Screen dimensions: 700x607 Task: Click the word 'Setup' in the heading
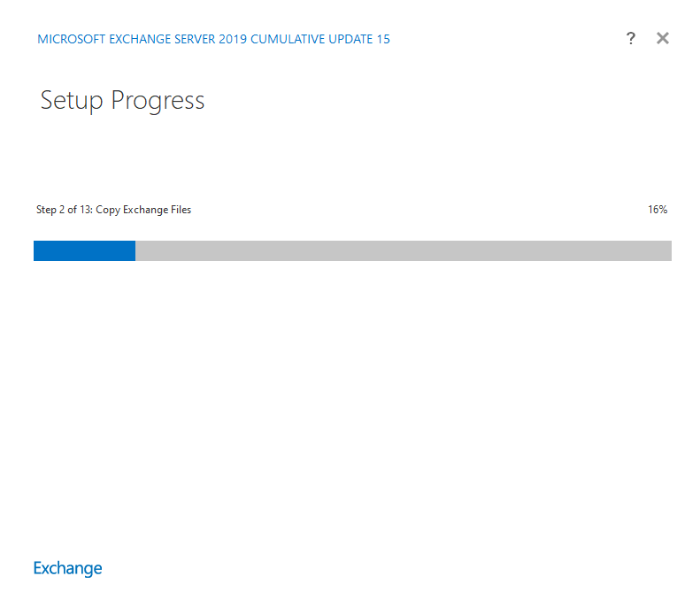pyautogui.click(x=72, y=100)
